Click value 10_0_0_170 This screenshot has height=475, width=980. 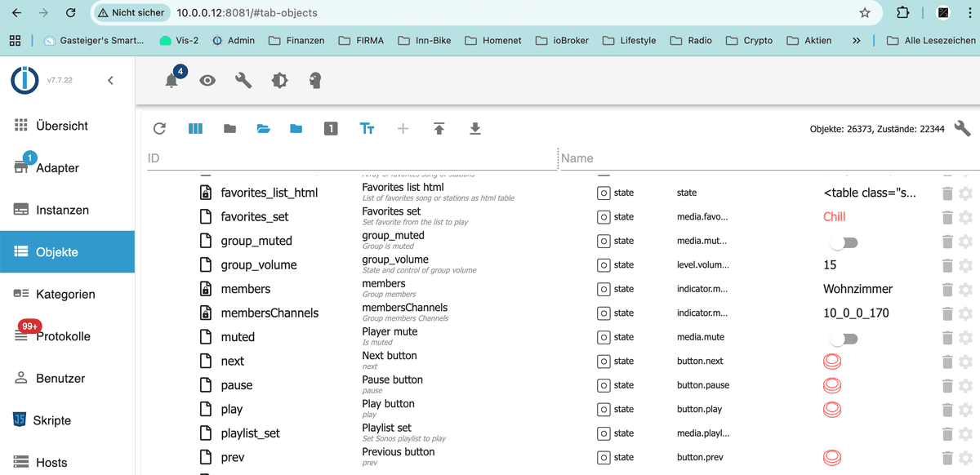857,313
